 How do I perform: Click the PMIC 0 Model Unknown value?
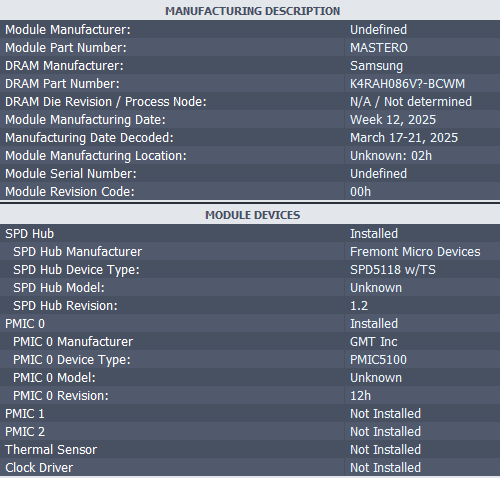pyautogui.click(x=376, y=378)
